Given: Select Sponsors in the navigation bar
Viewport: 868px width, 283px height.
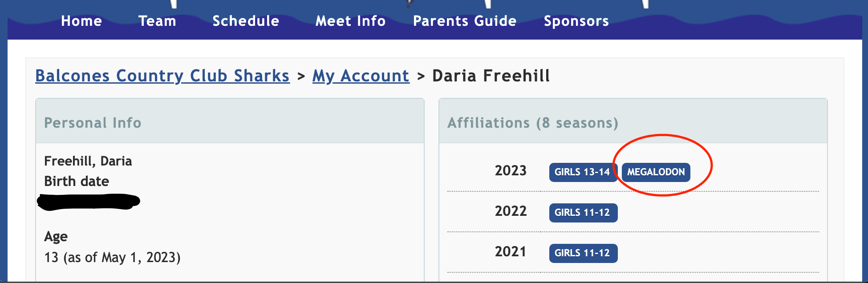Looking at the screenshot, I should (x=576, y=21).
